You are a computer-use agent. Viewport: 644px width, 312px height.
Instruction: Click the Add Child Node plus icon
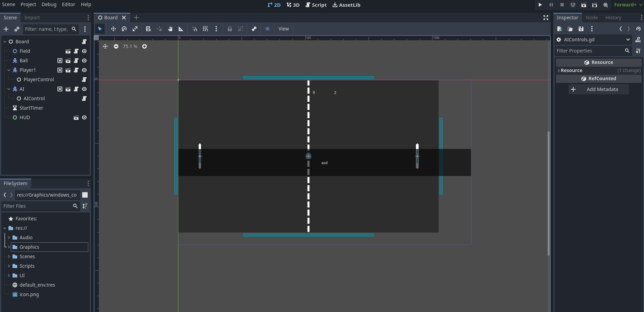6,29
